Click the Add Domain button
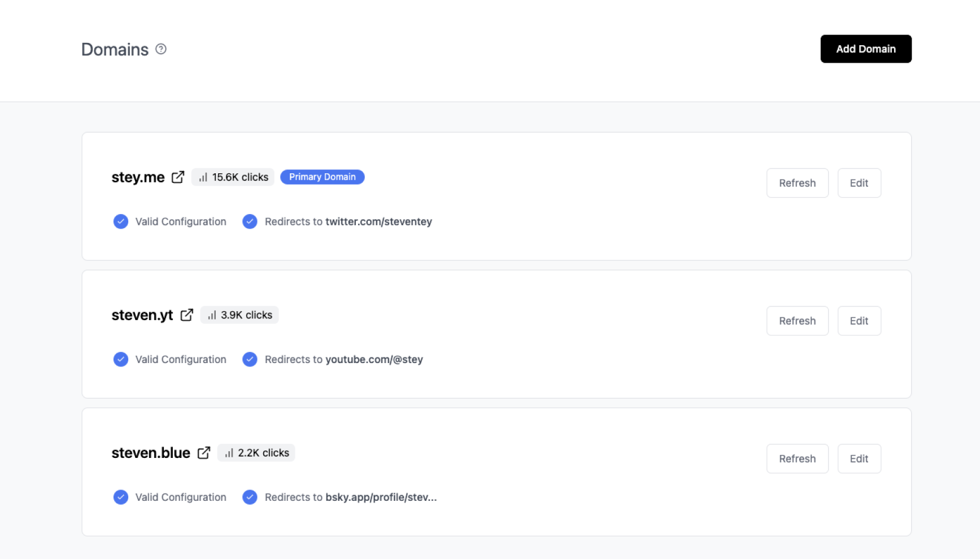This screenshot has height=559, width=980. coord(865,49)
